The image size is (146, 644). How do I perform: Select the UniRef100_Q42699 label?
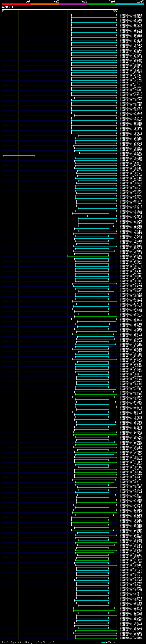click(131, 55)
